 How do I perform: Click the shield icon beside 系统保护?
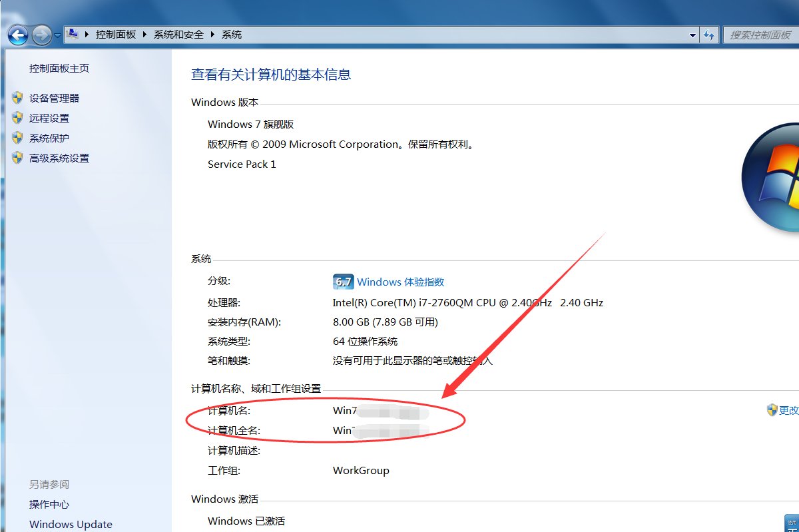17,138
